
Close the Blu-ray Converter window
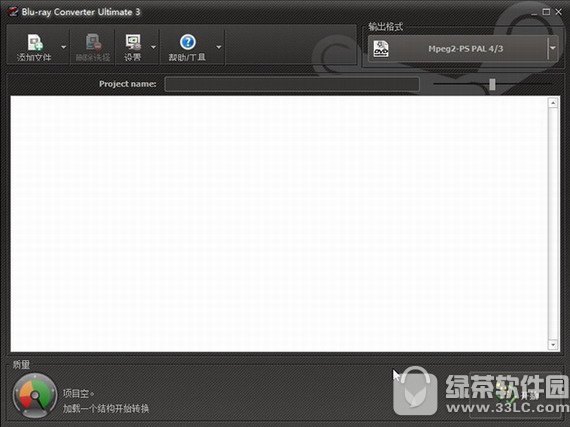pos(558,12)
